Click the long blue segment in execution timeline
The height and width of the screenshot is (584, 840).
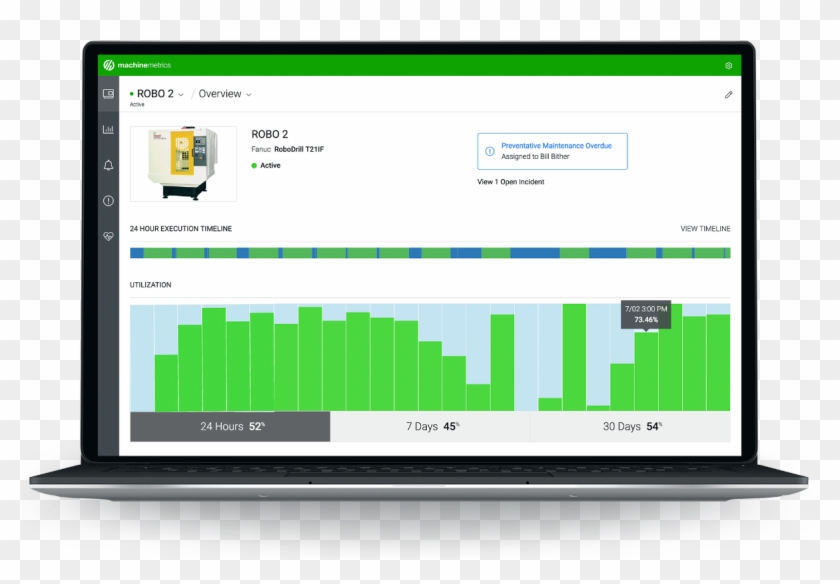pyautogui.click(x=535, y=253)
